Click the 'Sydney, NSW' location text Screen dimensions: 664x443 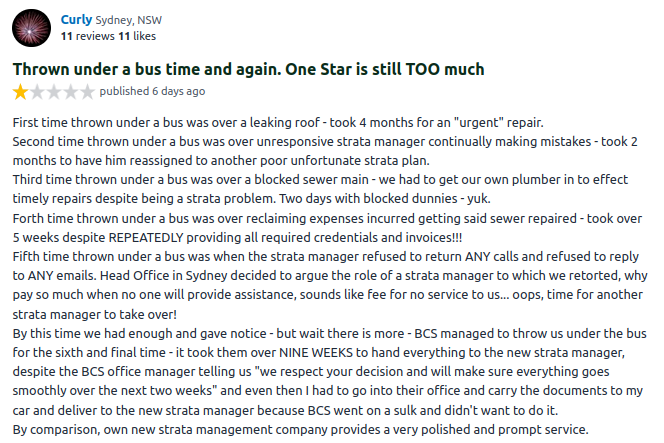tap(129, 20)
